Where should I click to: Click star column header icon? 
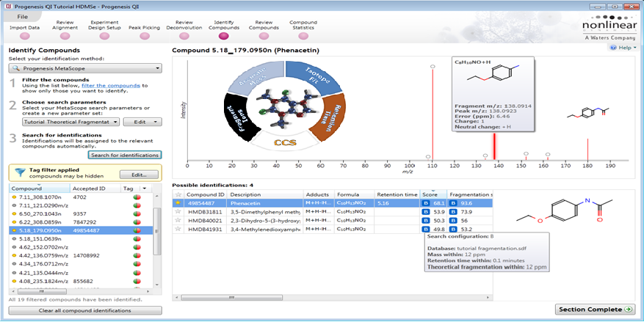tap(178, 194)
